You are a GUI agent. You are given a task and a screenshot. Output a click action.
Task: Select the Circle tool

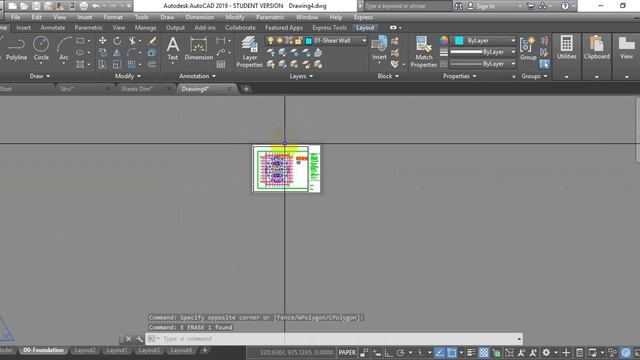coord(41,48)
